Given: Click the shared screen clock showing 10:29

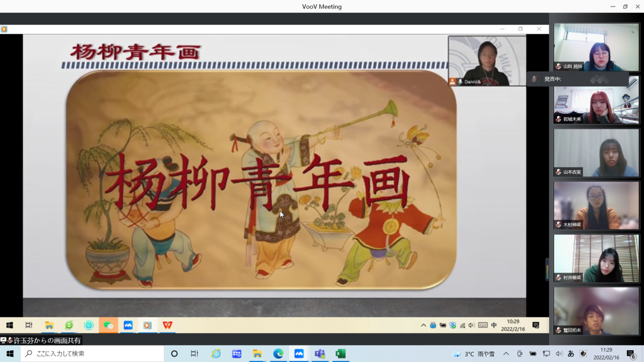Looking at the screenshot, I should point(513,325).
